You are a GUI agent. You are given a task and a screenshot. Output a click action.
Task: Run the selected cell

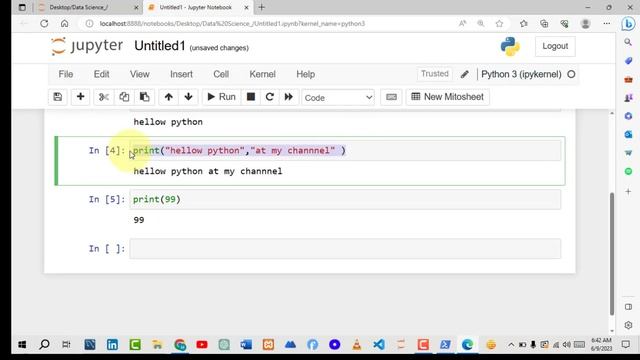(x=221, y=97)
